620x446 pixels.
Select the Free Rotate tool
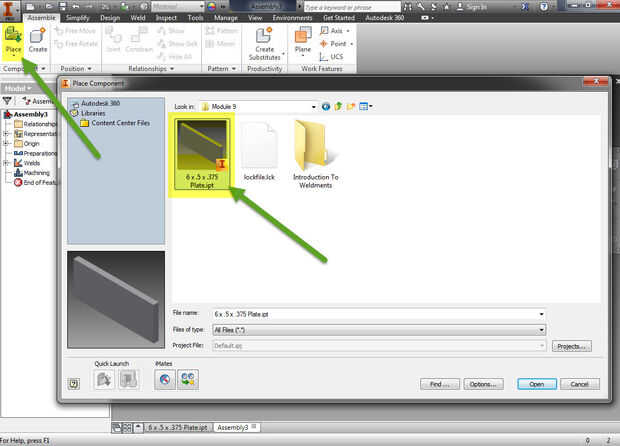pos(76,44)
